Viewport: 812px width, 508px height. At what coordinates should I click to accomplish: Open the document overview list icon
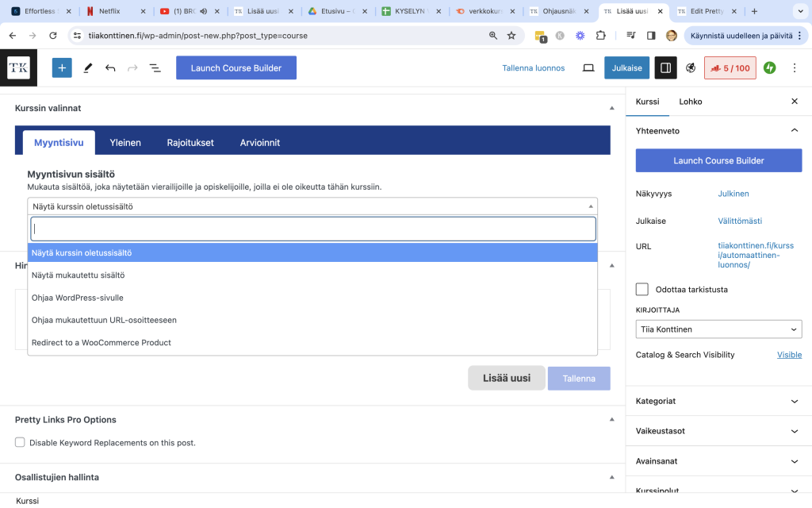point(155,68)
